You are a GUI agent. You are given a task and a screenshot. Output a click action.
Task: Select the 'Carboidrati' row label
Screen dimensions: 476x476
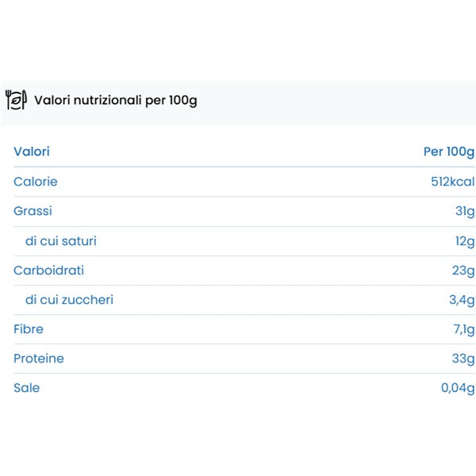click(x=48, y=271)
